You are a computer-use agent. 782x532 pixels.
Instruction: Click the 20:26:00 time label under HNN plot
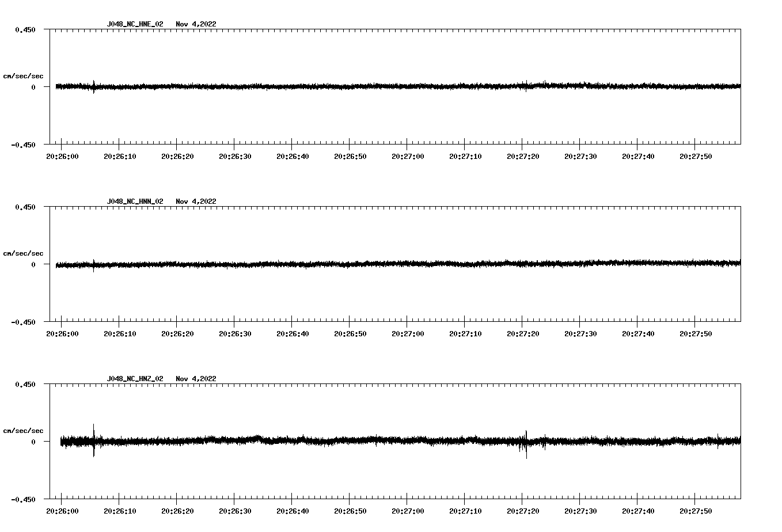coord(62,334)
